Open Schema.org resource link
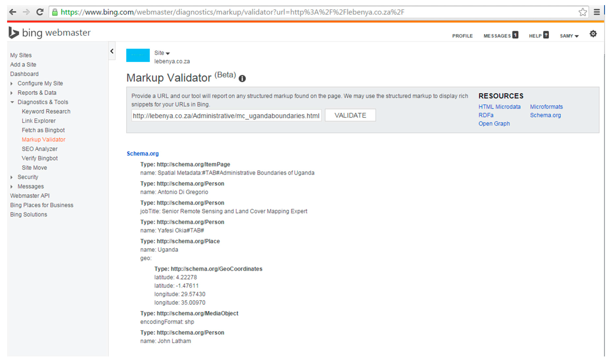 [545, 115]
